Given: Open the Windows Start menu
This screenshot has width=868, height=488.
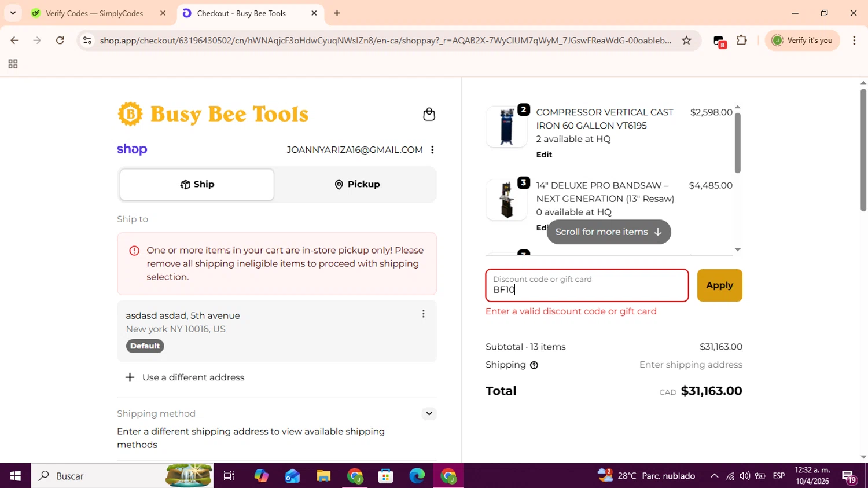Looking at the screenshot, I should pos(16,476).
